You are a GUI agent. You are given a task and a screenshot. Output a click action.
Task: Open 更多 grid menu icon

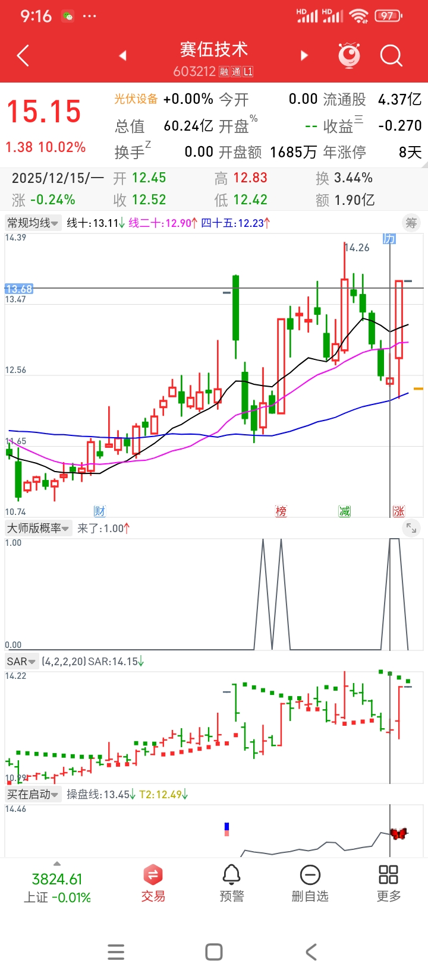[388, 883]
